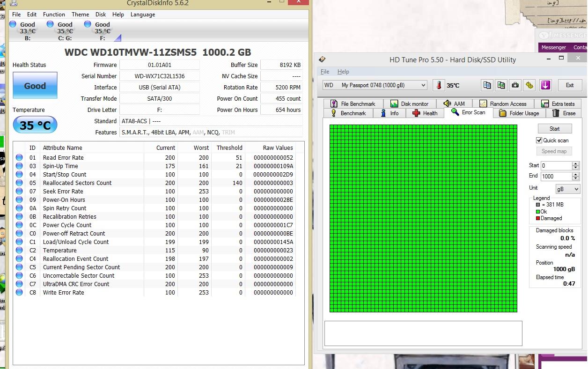The height and width of the screenshot is (369, 588).
Task: Click the camera save-screenshot icon in HD Tune
Action: 515,85
